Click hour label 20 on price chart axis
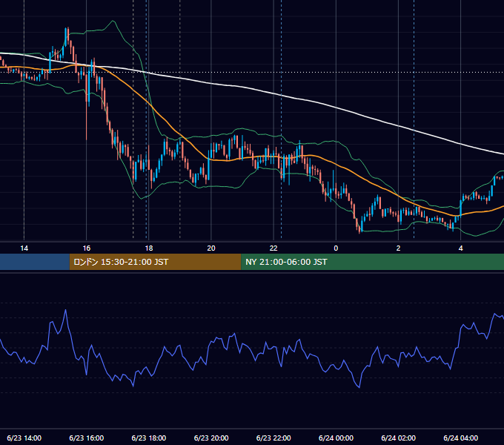504x445 pixels. [211, 248]
